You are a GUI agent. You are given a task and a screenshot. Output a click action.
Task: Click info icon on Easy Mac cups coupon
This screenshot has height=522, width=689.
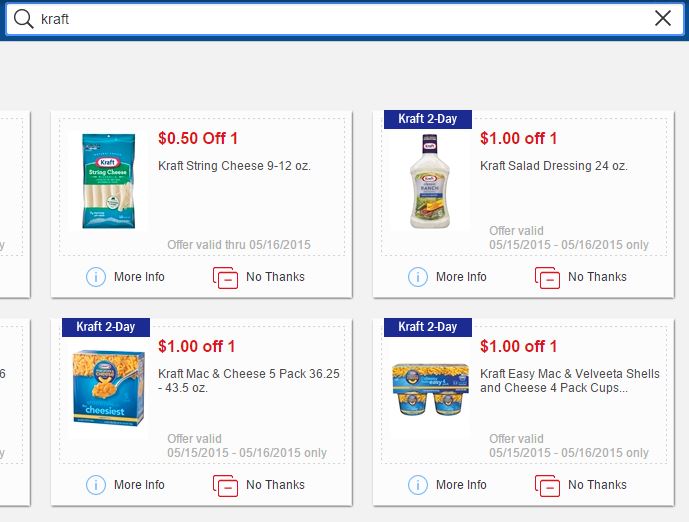click(x=418, y=485)
